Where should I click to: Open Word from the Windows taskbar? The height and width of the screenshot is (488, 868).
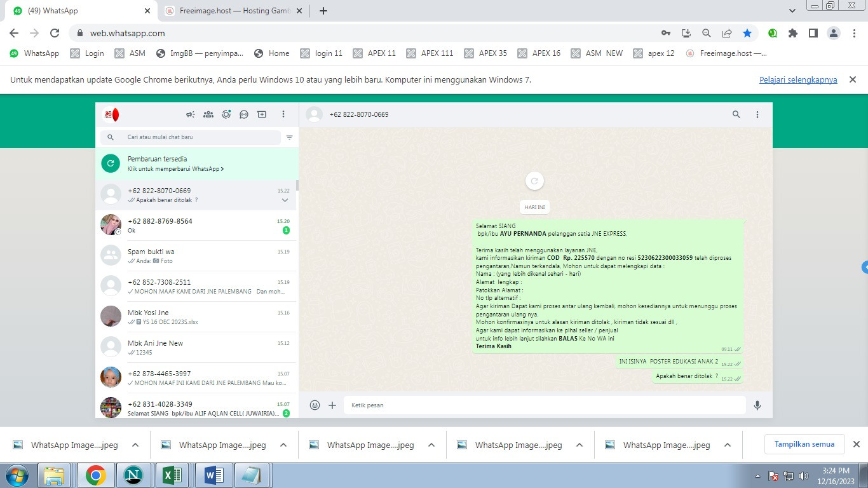(214, 475)
